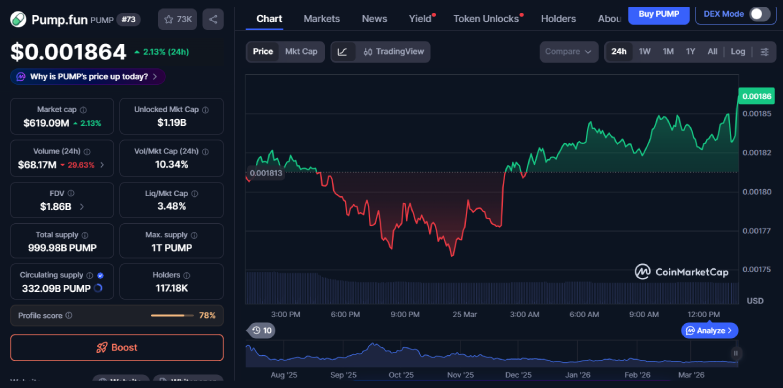Open the News tab
Viewport: 783px width, 388px height.
[x=375, y=18]
